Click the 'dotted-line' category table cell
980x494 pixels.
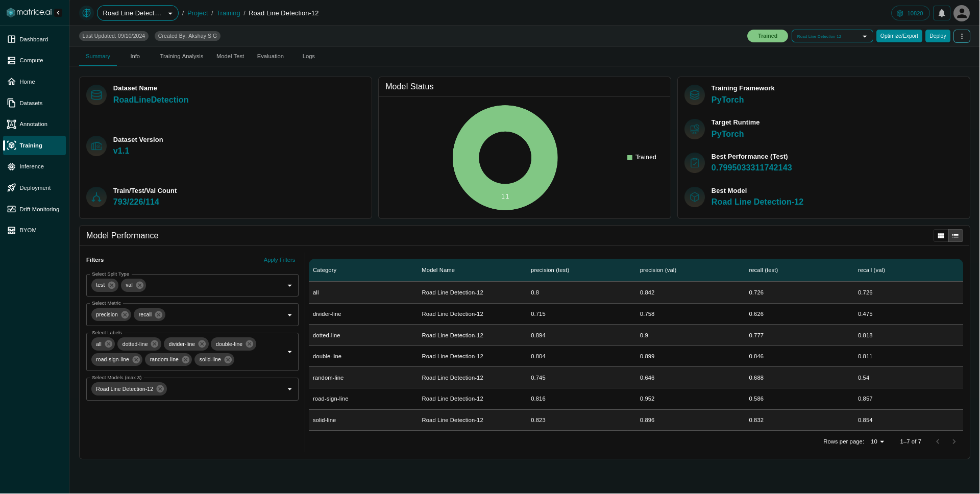[327, 335]
